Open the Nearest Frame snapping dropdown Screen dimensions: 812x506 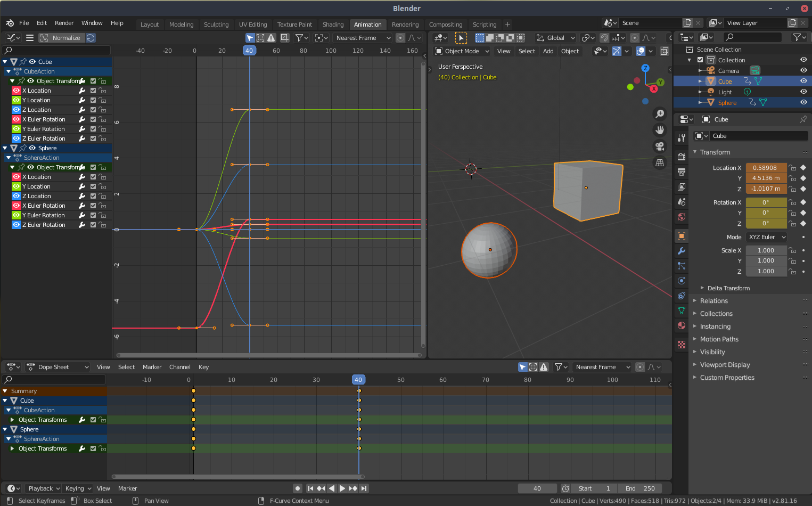click(363, 37)
